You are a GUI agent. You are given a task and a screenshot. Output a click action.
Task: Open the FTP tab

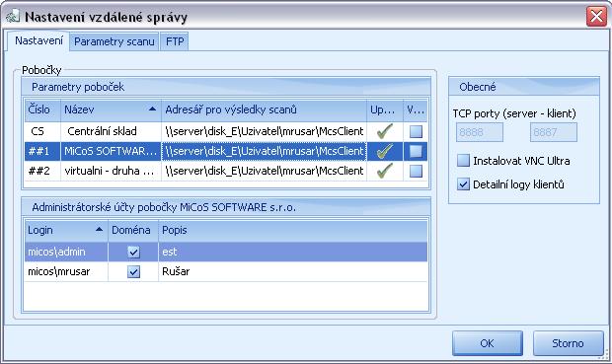click(175, 41)
